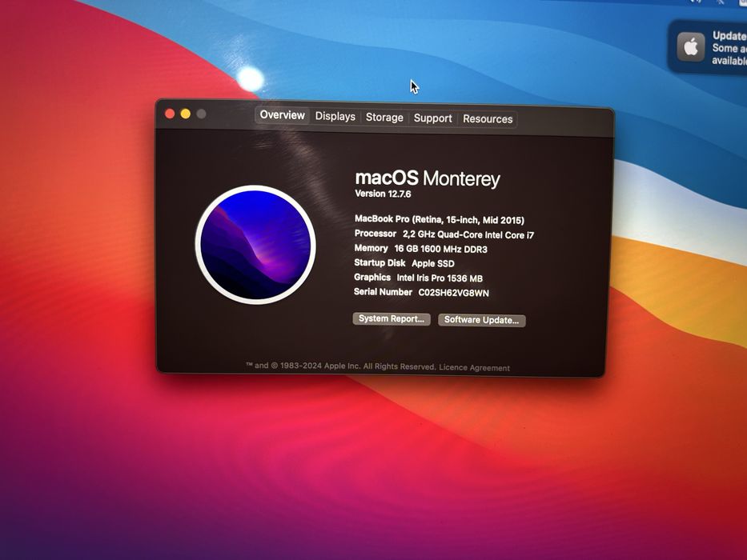747x560 pixels.
Task: Click the System Report button
Action: pyautogui.click(x=392, y=318)
